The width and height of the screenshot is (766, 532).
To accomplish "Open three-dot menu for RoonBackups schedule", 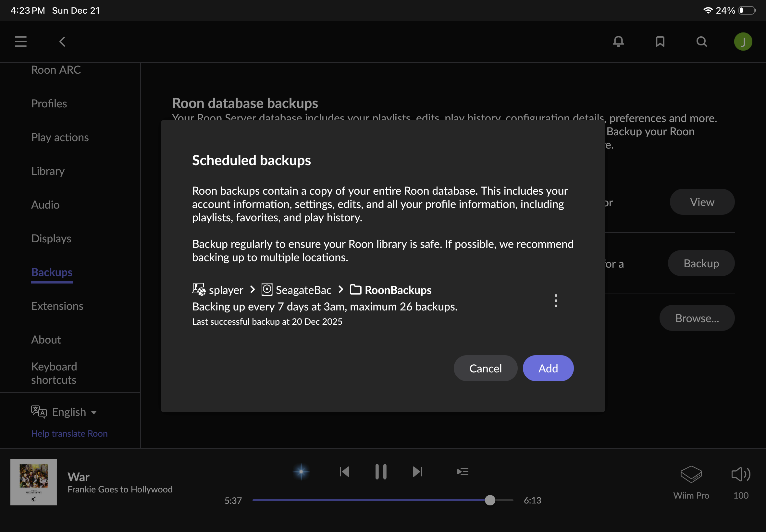I will pyautogui.click(x=556, y=301).
